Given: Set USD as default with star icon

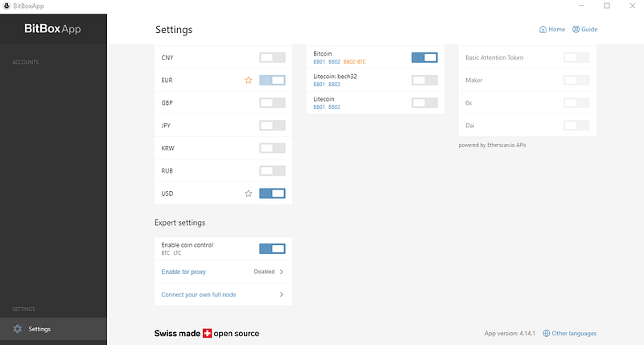Looking at the screenshot, I should tap(249, 193).
